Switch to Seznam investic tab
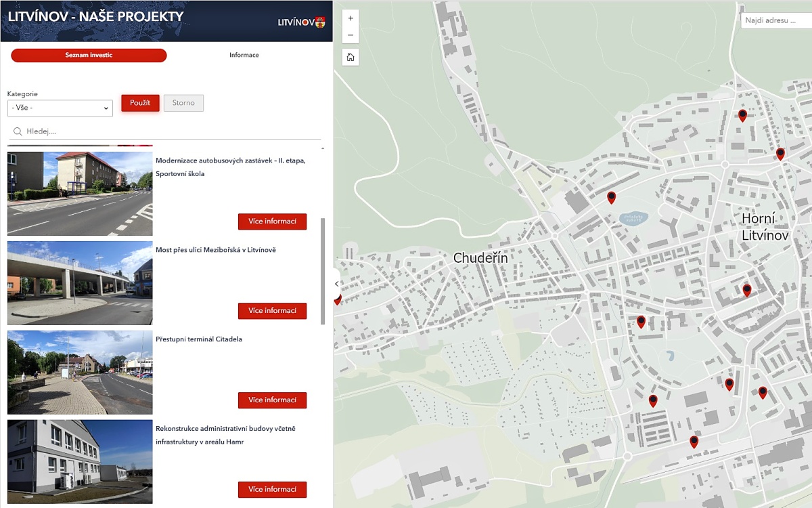The image size is (812, 508). coord(89,56)
